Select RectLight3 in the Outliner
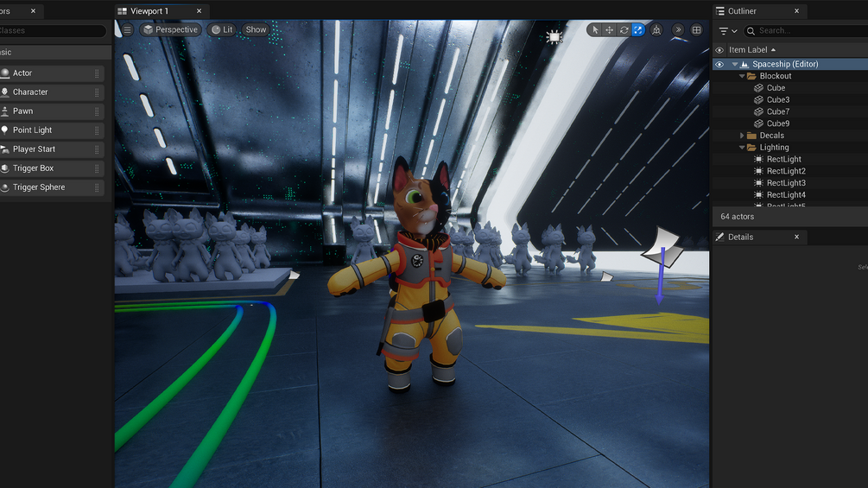 pos(790,183)
